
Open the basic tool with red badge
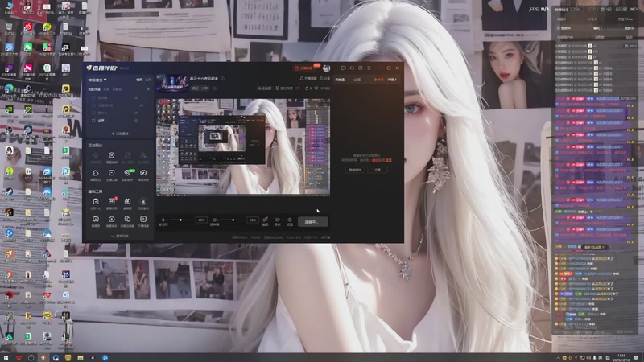pyautogui.click(x=111, y=203)
